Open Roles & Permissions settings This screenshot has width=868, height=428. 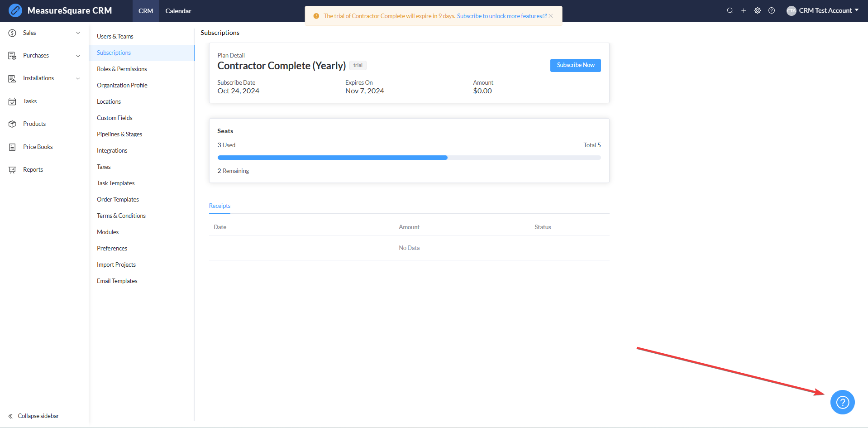coord(142,69)
